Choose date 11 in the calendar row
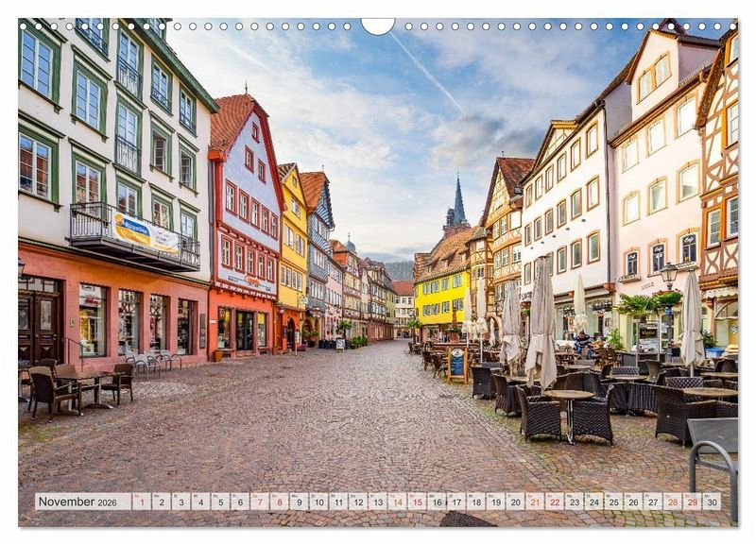 [x=338, y=502]
